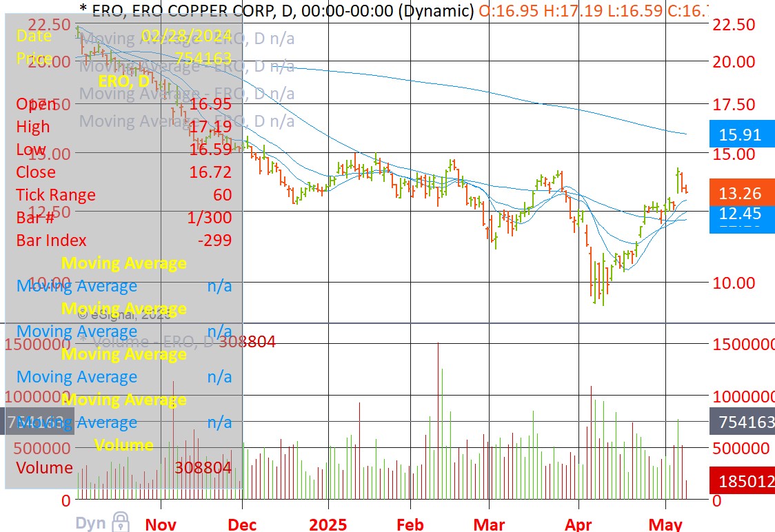Screen dimensions: 775x532
Task: Select the orange 13.26 last price tag
Action: pyautogui.click(x=742, y=193)
